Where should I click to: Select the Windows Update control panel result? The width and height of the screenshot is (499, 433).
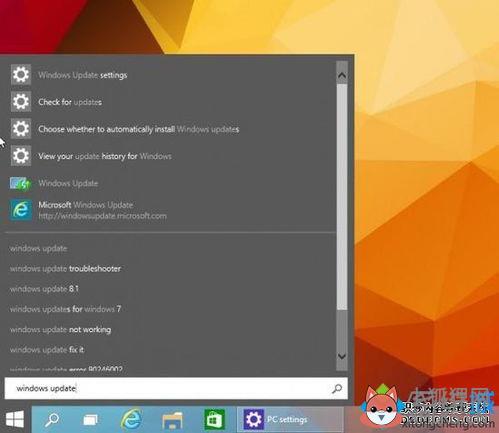(68, 183)
